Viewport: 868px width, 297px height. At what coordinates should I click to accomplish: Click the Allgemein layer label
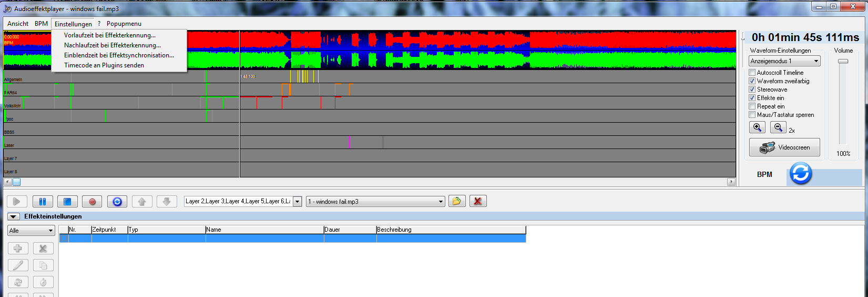pyautogui.click(x=13, y=80)
